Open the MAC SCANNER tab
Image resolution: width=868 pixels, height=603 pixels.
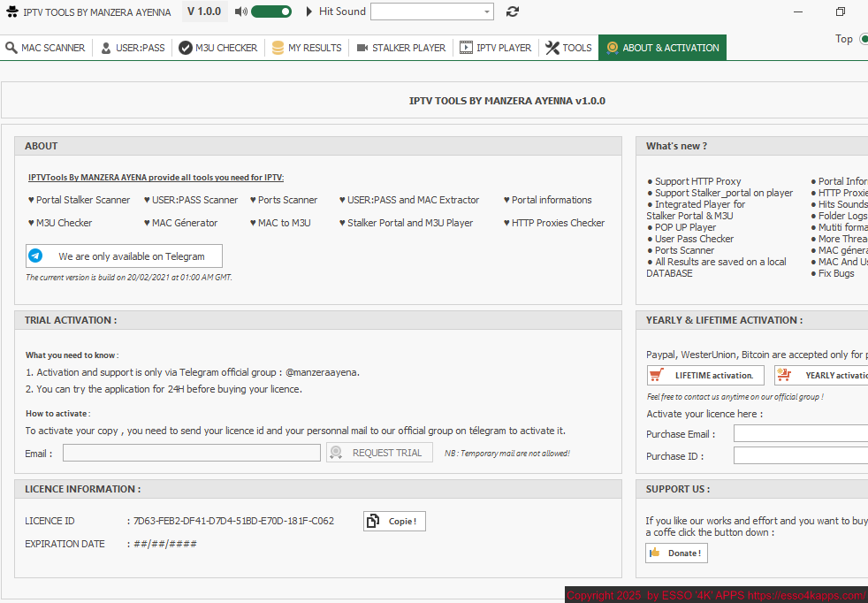pyautogui.click(x=45, y=48)
